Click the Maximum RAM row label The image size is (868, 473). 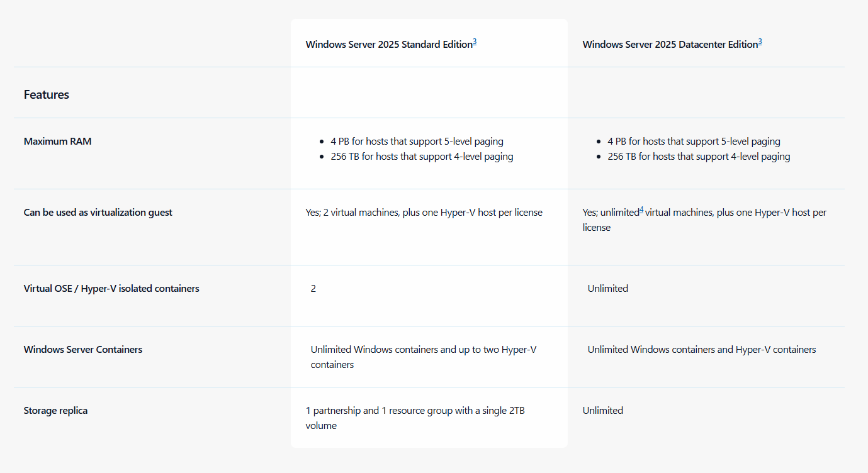click(57, 142)
